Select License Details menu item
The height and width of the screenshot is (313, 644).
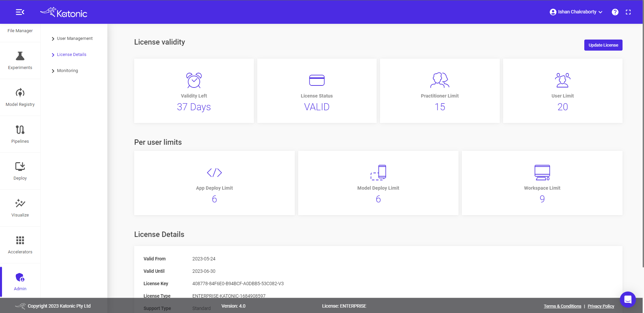(71, 55)
